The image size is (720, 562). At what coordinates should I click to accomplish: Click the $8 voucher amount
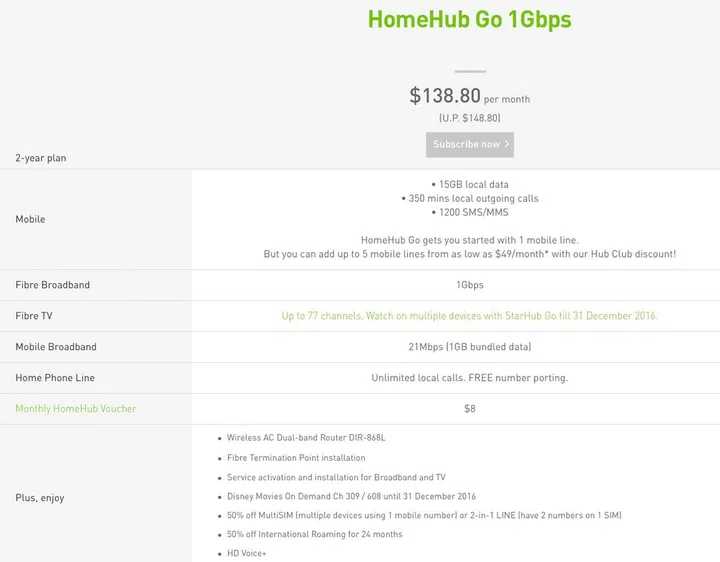click(469, 409)
